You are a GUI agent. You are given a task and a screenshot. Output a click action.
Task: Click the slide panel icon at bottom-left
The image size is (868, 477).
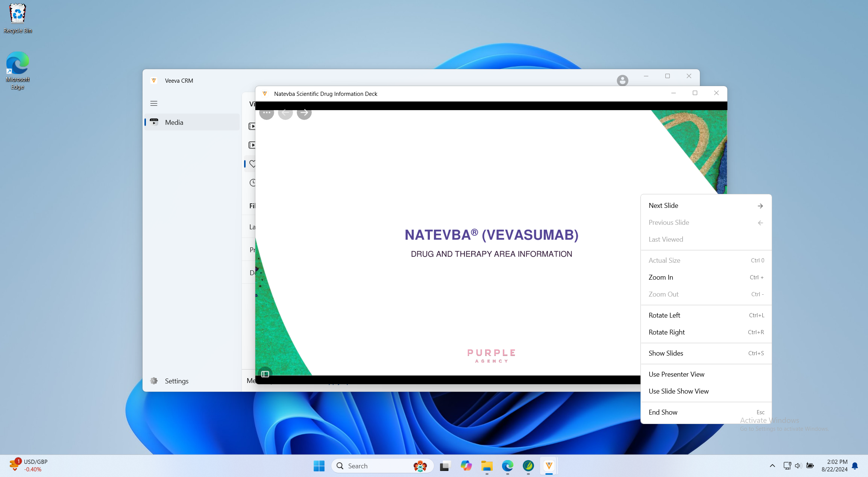[x=265, y=374]
